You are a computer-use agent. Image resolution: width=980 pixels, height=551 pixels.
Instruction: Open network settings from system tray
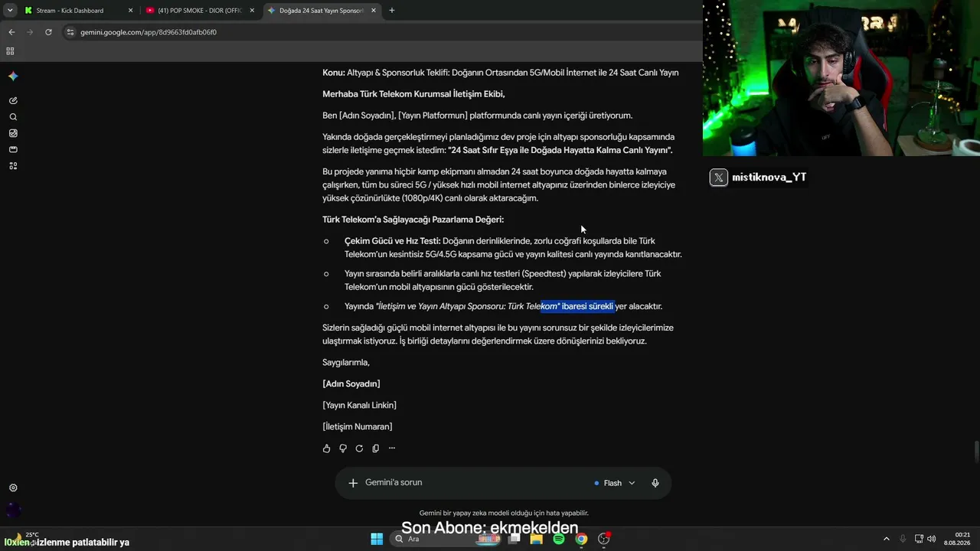point(919,539)
